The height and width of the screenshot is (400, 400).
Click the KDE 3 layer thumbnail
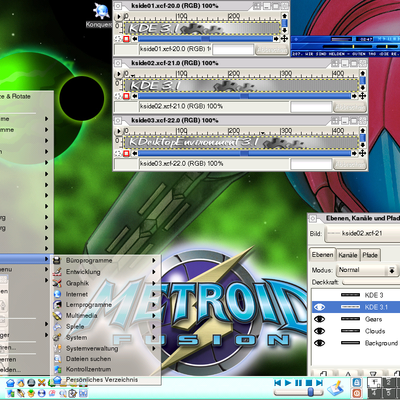[x=350, y=295]
